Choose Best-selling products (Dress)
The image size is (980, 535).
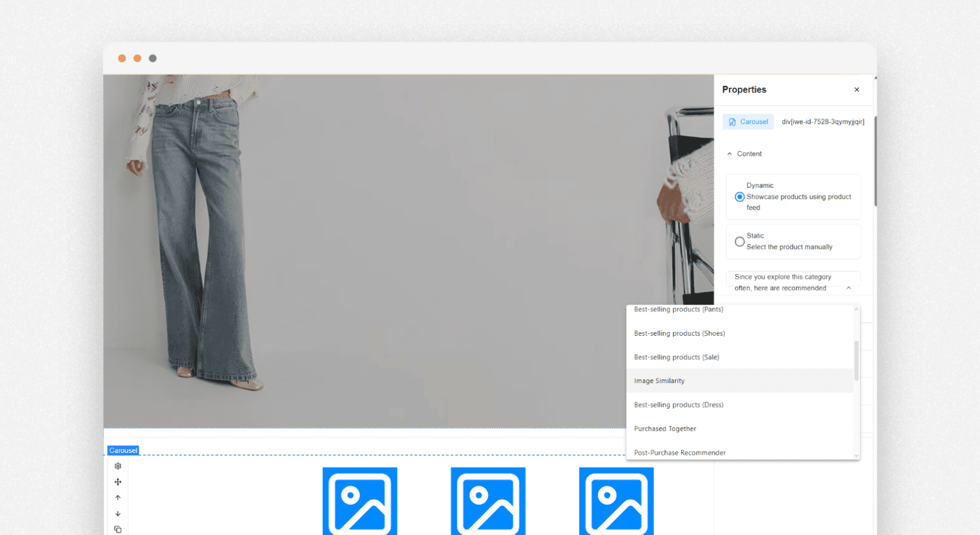(740, 405)
